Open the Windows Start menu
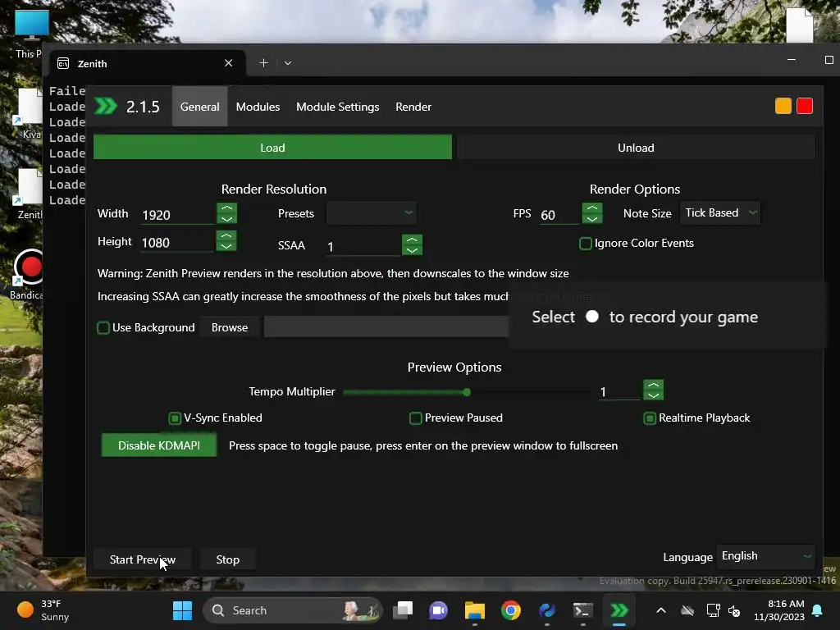Screen dimensions: 840x630 coord(182,610)
